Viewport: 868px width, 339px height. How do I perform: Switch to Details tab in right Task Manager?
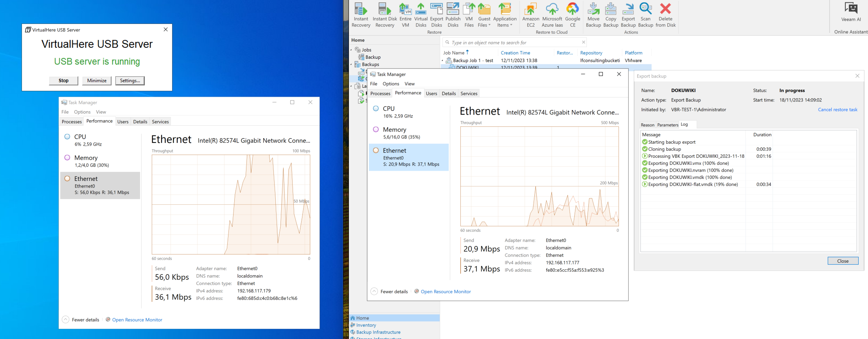pos(449,94)
